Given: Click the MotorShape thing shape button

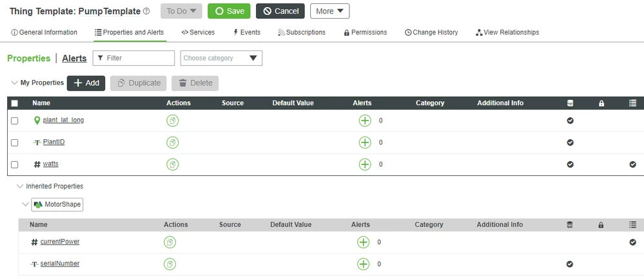Looking at the screenshot, I should point(57,204).
